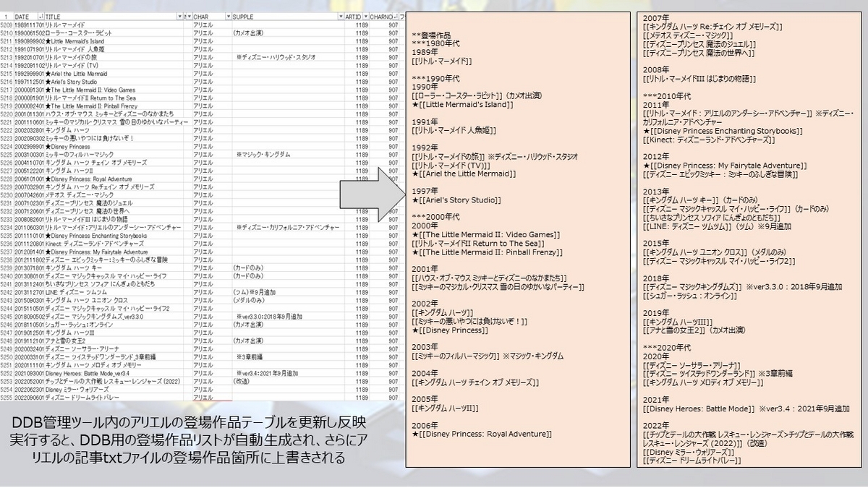Open the ARTID column filter dropdown

click(365, 16)
